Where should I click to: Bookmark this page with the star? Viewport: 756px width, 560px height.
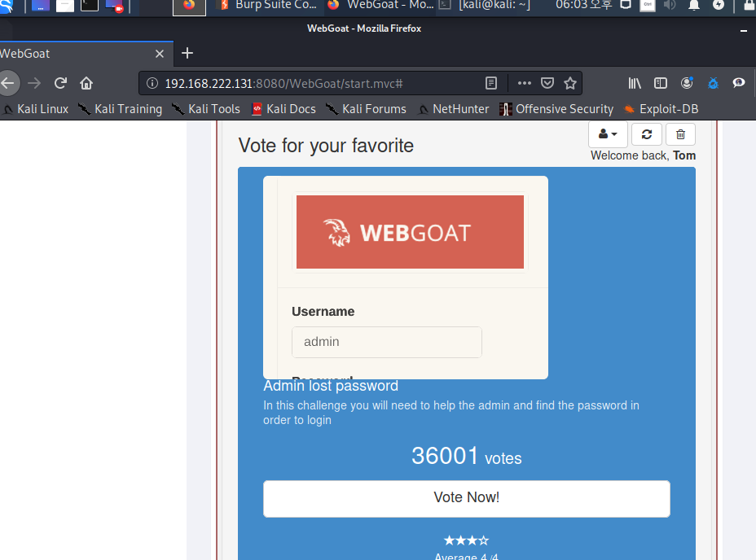(x=570, y=83)
